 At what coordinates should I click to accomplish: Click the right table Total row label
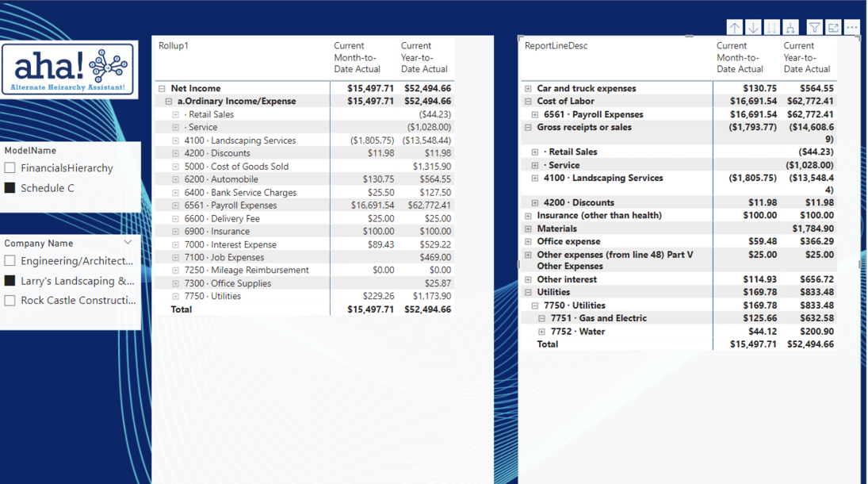(548, 344)
